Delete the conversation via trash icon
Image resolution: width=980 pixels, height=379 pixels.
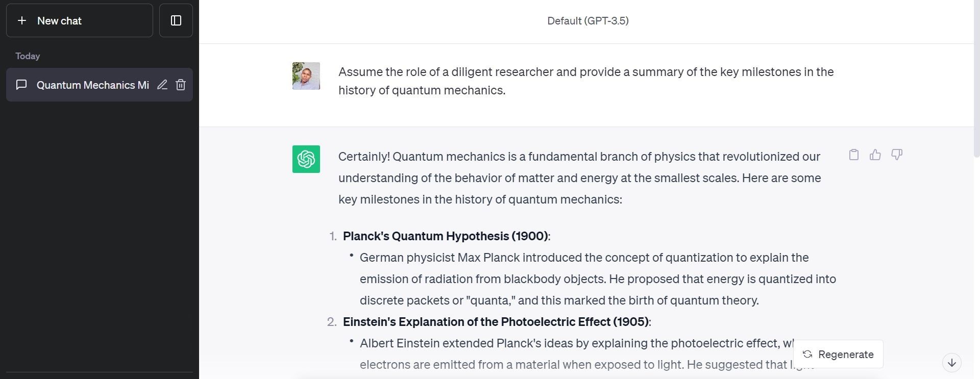[180, 85]
